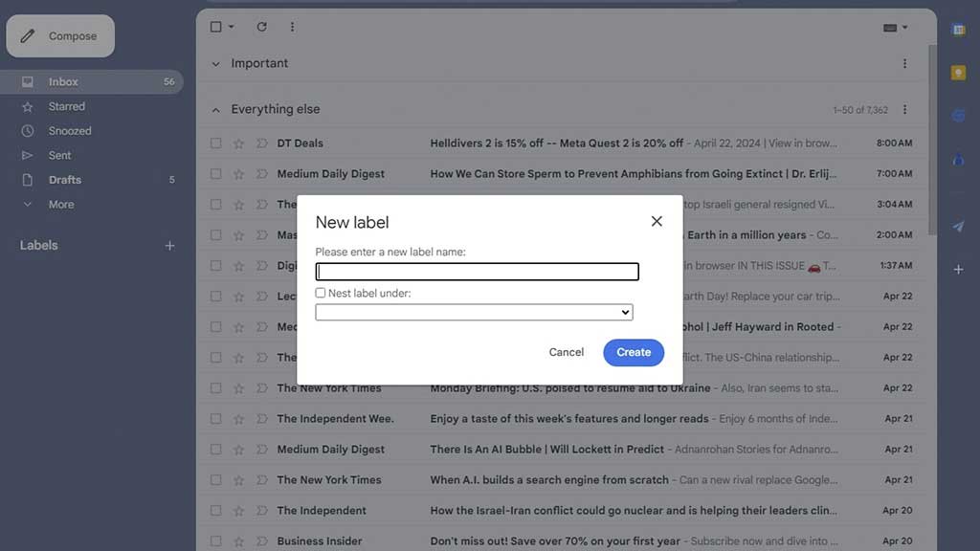
Task: Click the Get add-ons plus icon
Action: pyautogui.click(x=958, y=270)
